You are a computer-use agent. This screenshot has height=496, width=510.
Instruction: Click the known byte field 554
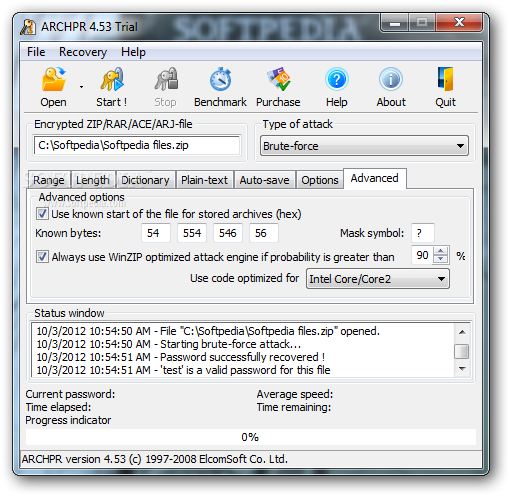[x=192, y=233]
